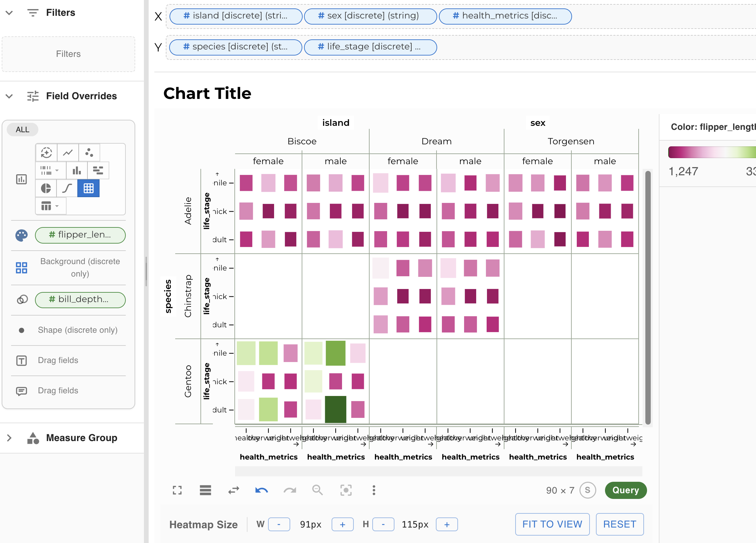The height and width of the screenshot is (543, 756).
Task: Click the dark green Gentoo adult heatmap cell
Action: click(x=335, y=409)
